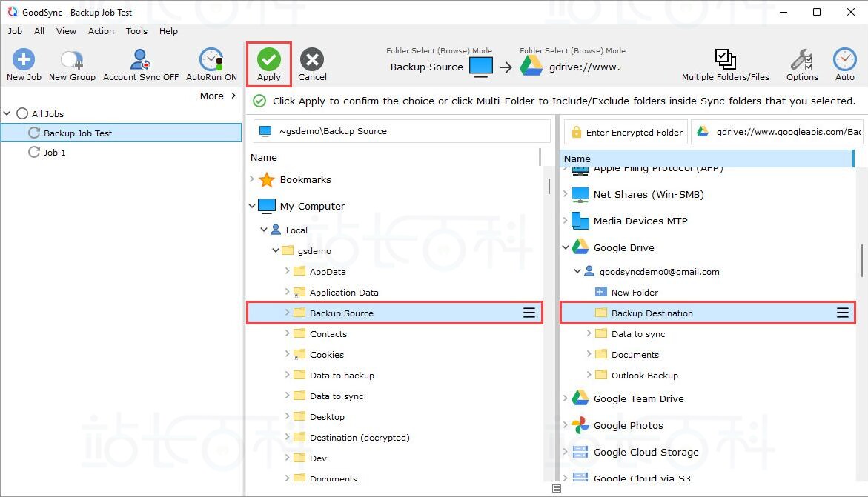Select Job 1 circle in job list
The image size is (868, 497).
[34, 152]
